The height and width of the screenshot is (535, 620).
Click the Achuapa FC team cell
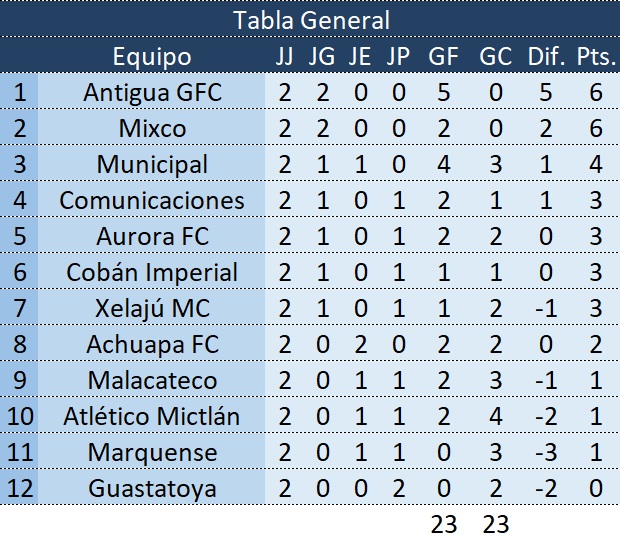(152, 345)
